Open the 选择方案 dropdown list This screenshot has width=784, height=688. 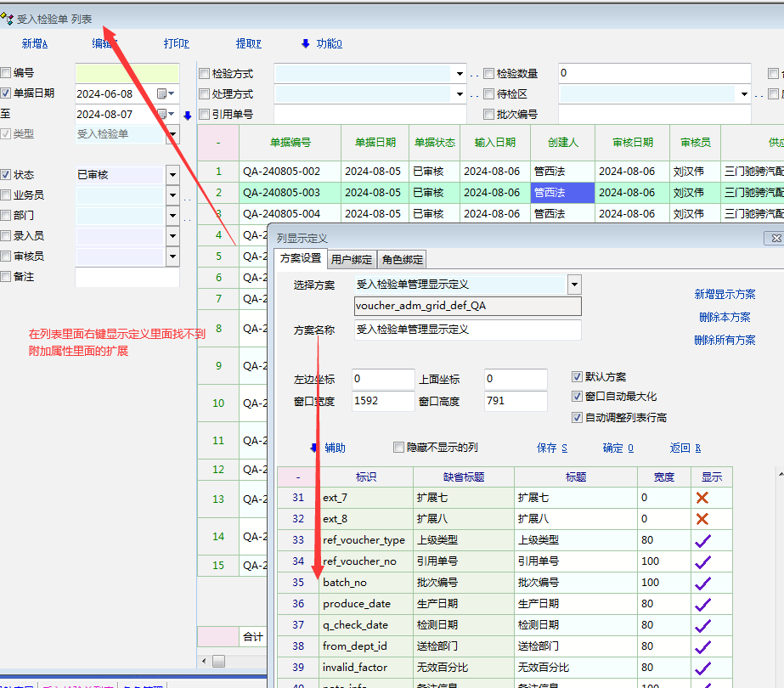tap(574, 285)
